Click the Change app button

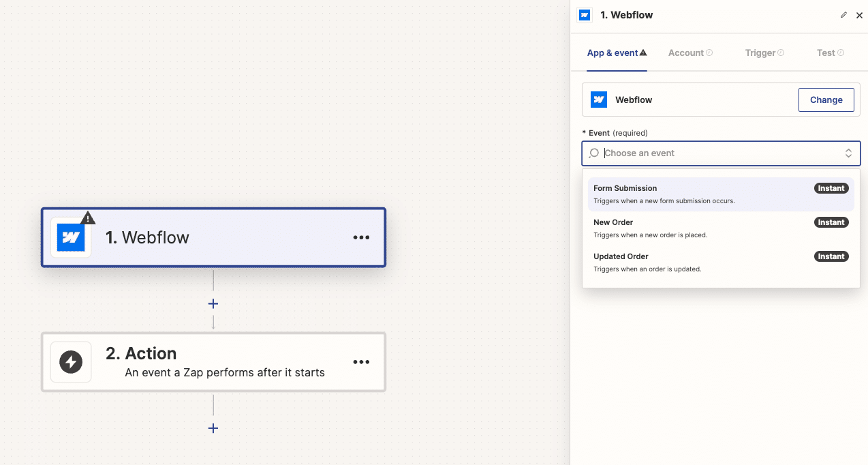[x=826, y=100]
